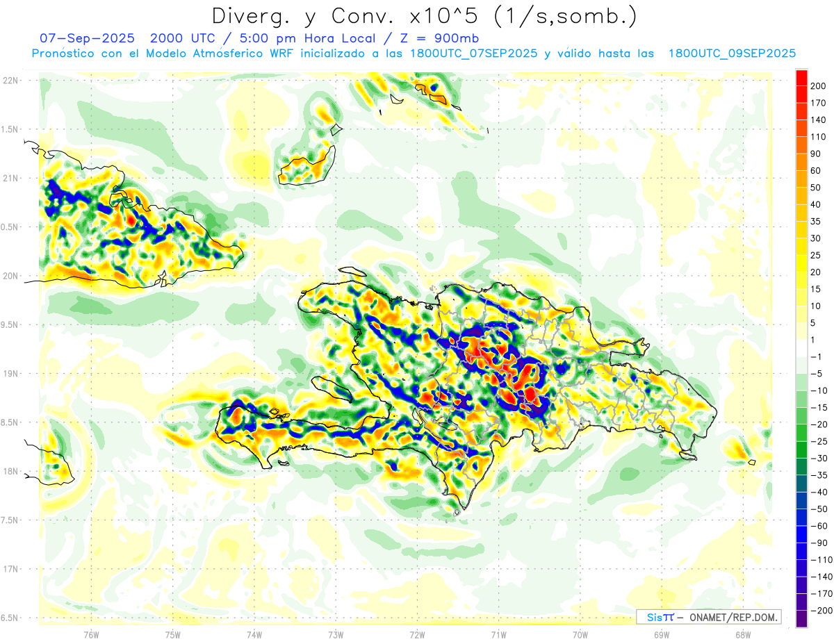This screenshot has height=644, width=834.
Task: Click the 140 value on the color scale
Action: tap(819, 120)
